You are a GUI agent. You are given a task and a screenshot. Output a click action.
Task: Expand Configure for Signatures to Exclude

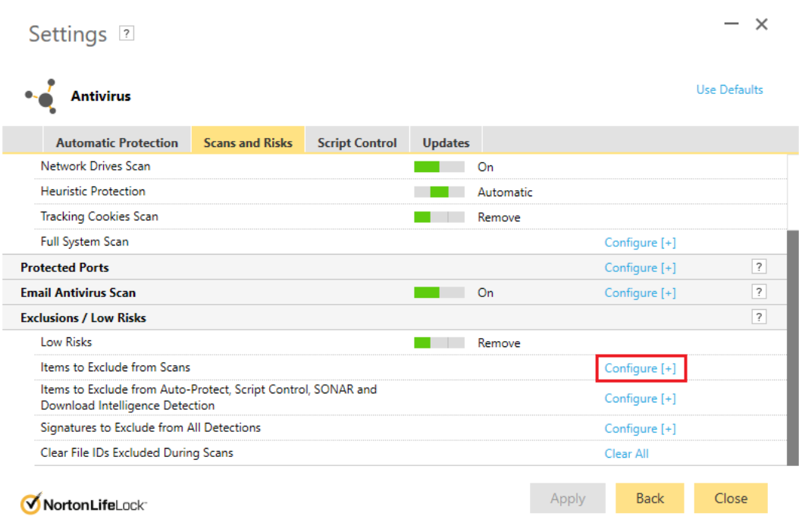tap(640, 429)
